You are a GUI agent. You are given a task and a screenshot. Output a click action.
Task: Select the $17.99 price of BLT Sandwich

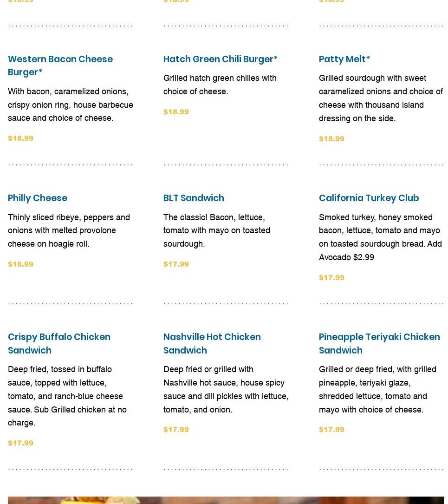click(176, 264)
